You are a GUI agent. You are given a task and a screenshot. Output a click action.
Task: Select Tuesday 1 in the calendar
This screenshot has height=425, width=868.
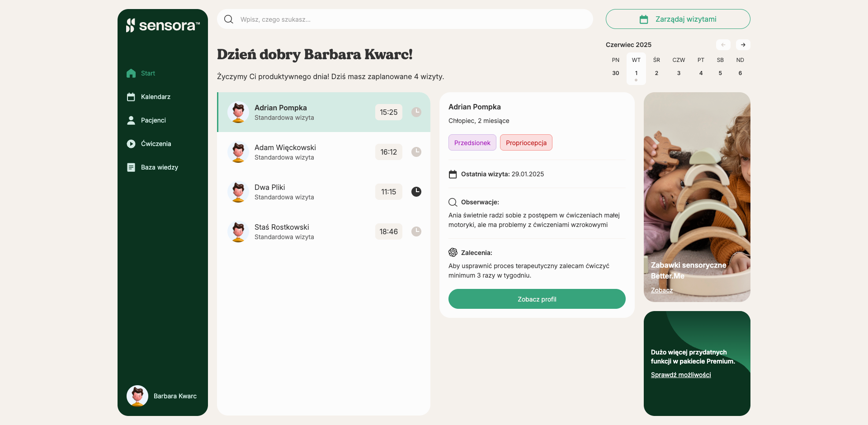pyautogui.click(x=636, y=68)
